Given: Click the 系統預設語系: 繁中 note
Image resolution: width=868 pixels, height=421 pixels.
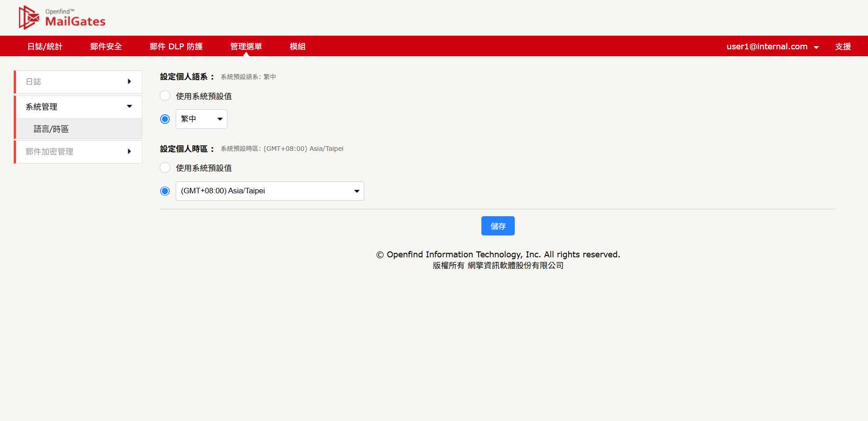Looking at the screenshot, I should [x=248, y=77].
